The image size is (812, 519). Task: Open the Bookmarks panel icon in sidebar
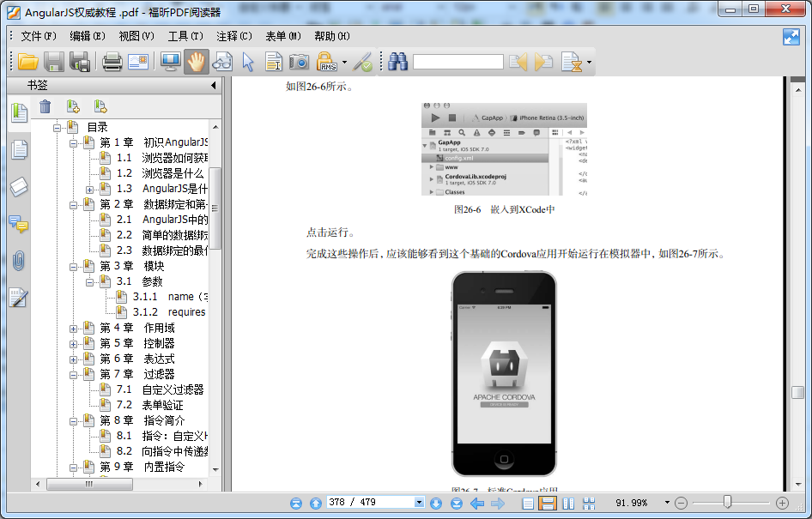tap(19, 112)
